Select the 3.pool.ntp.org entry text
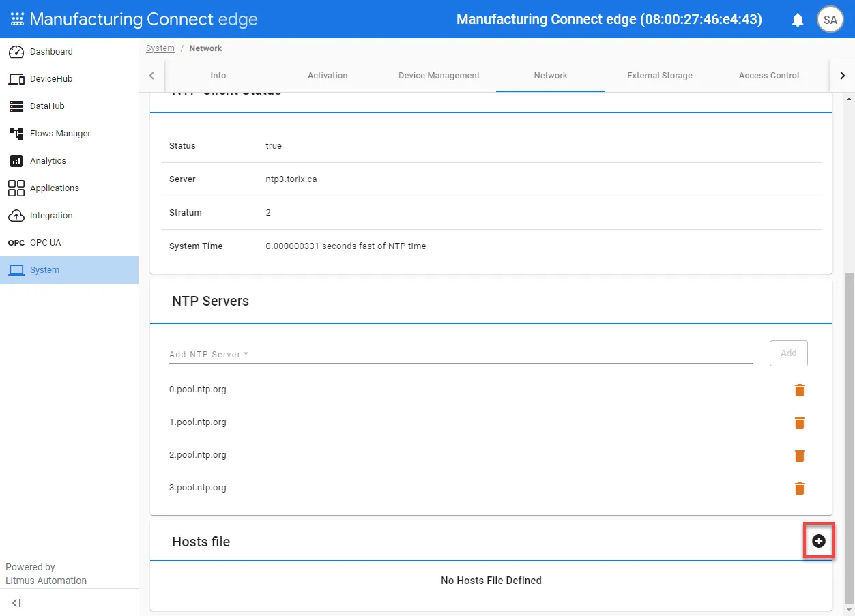 point(198,488)
